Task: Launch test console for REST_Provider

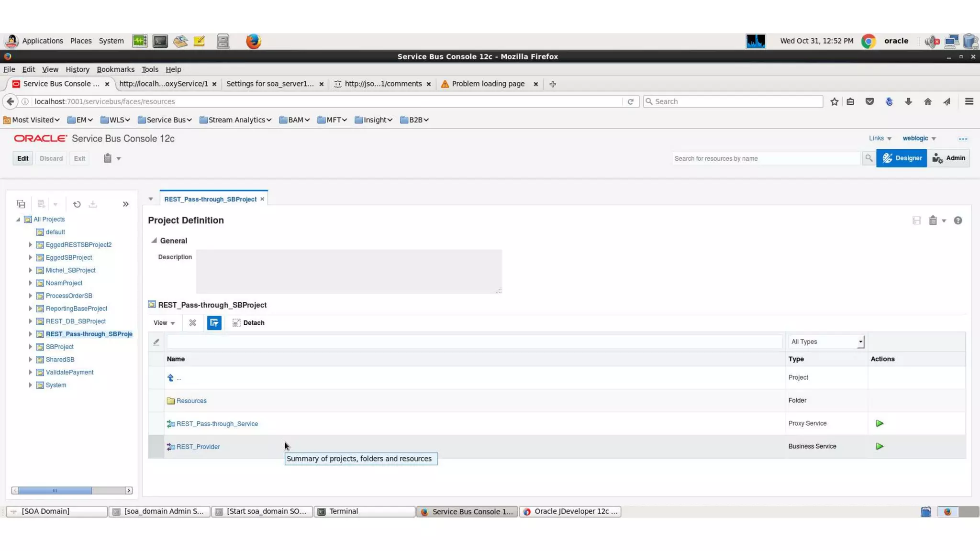Action: click(879, 446)
